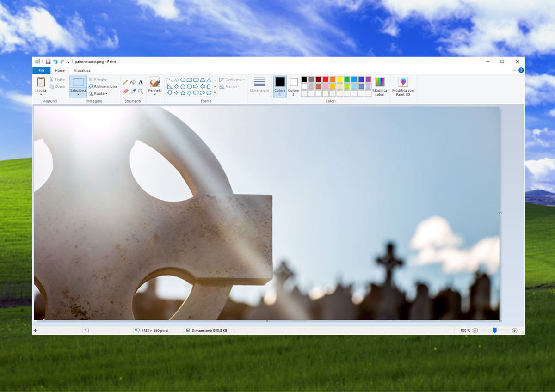Select the five-point star shape
The height and width of the screenshot is (392, 555).
coord(183,93)
